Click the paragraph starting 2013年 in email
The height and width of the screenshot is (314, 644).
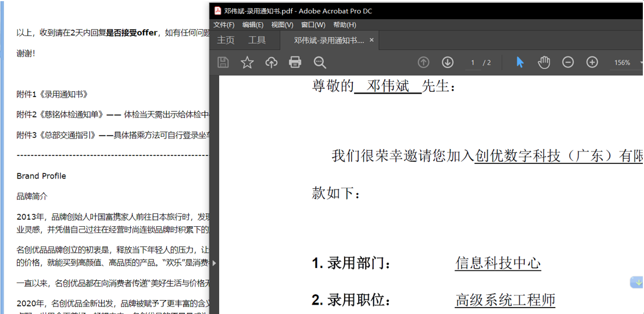[x=113, y=222]
